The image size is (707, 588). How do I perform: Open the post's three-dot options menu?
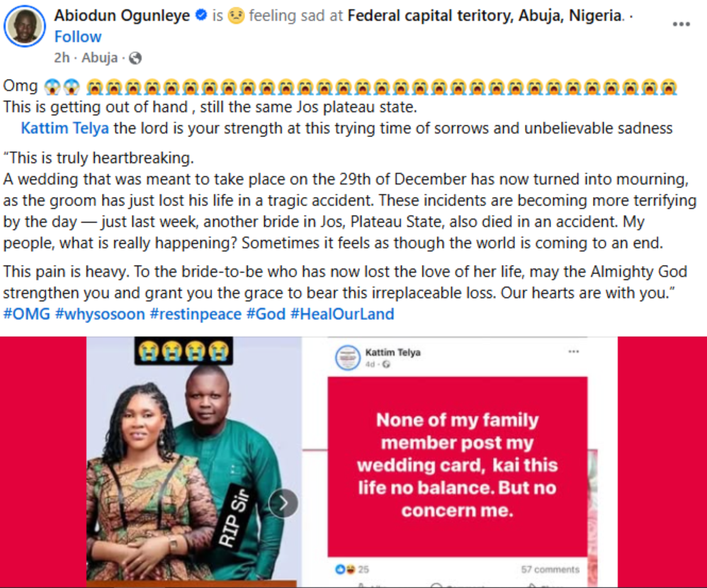(681, 23)
